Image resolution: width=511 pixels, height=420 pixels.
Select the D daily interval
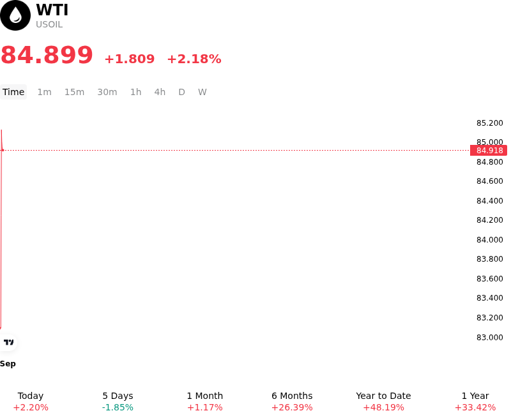tap(181, 92)
